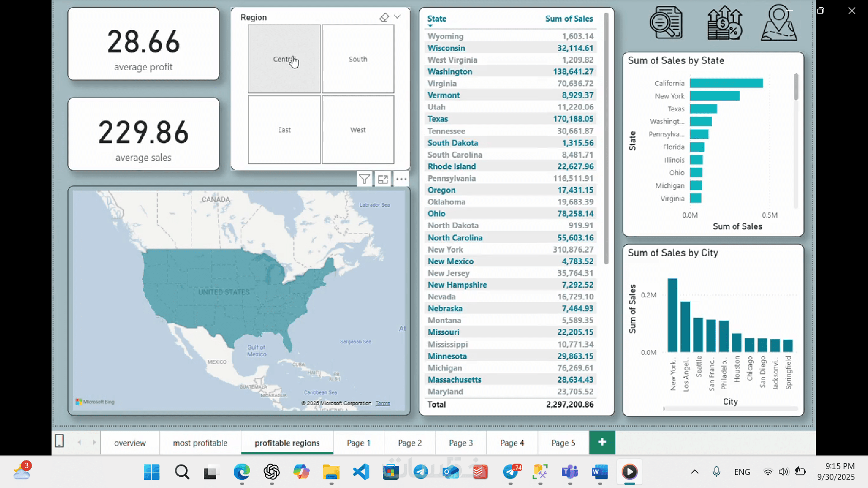
Task: Show hidden system tray icons chevron
Action: point(695,472)
